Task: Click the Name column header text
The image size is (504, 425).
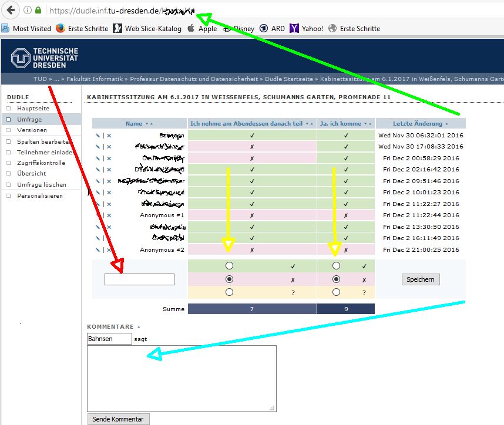Action: (134, 124)
